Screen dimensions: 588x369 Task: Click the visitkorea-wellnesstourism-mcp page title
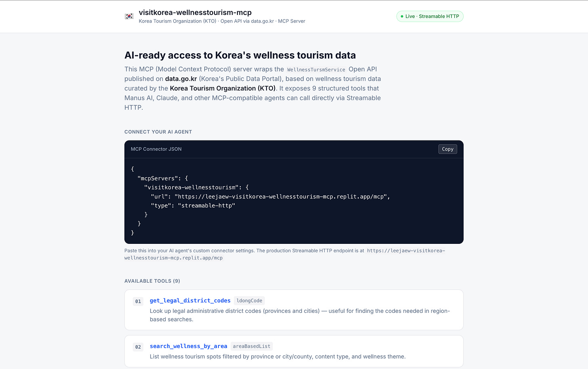pyautogui.click(x=195, y=13)
